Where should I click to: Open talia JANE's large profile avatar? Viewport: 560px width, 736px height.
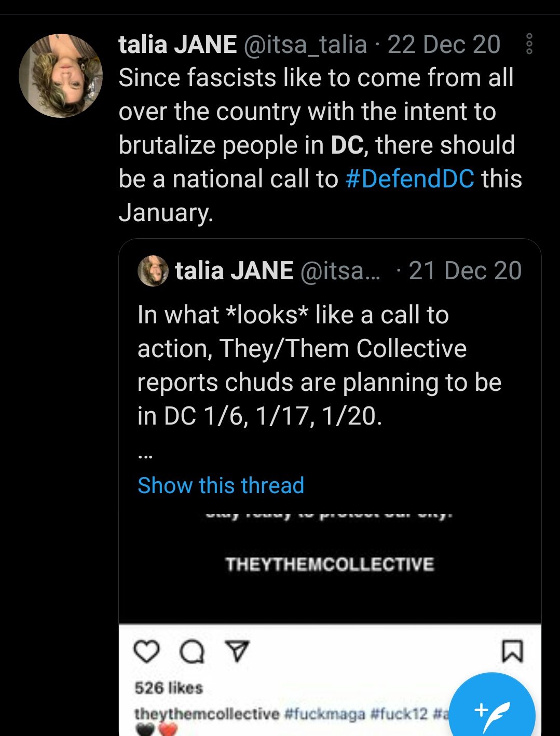click(x=61, y=76)
